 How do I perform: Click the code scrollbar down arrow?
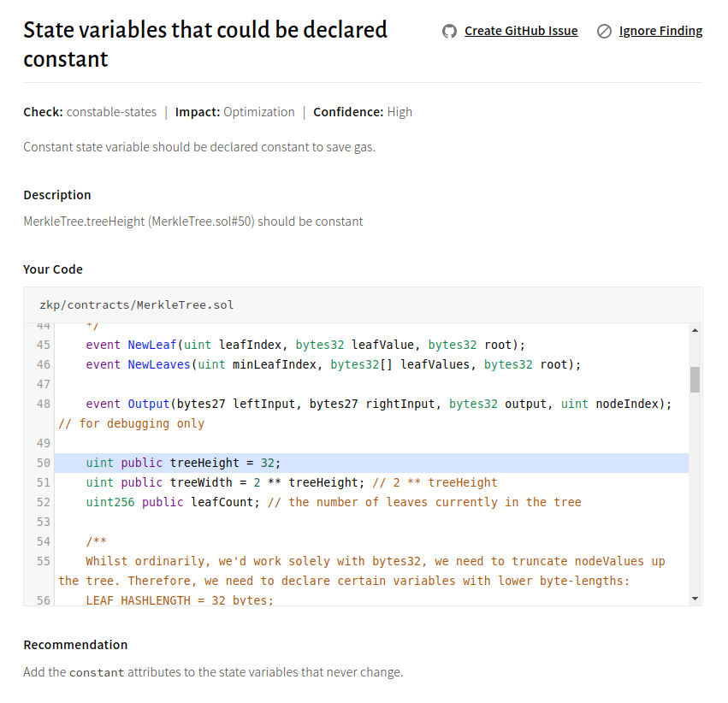695,598
